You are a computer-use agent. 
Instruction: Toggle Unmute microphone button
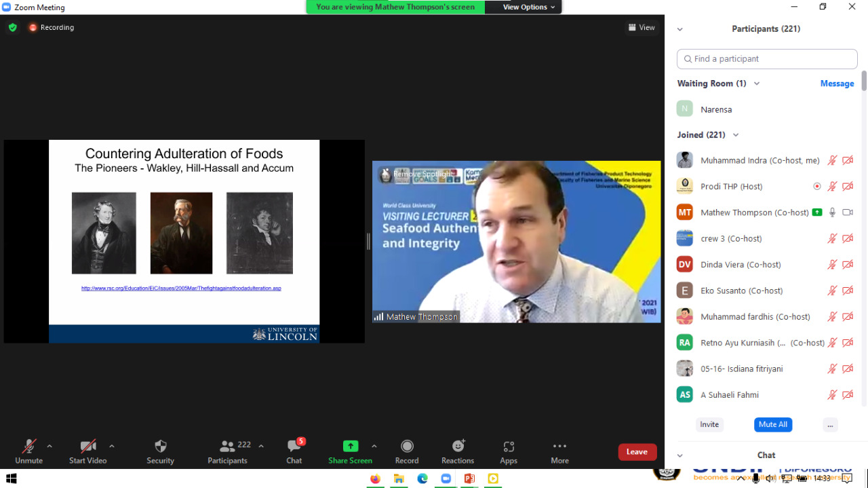point(28,447)
